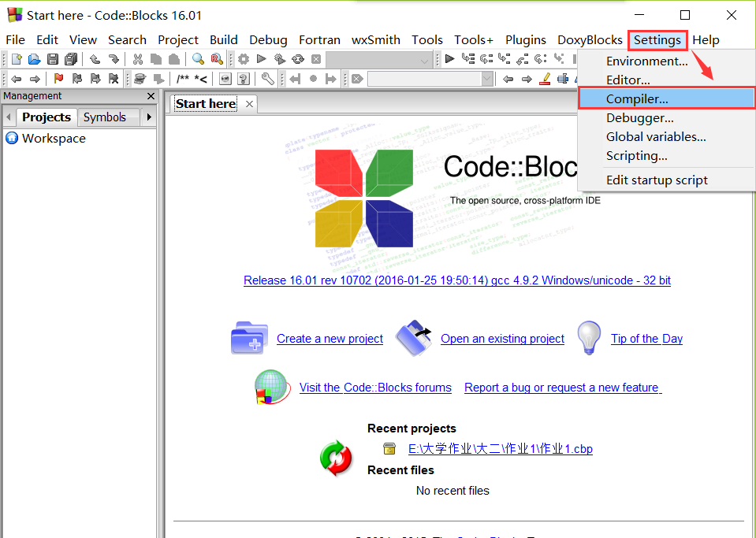Screen dimensions: 756x538
Task: Click the Debug/Continue black play icon
Action: click(x=450, y=59)
